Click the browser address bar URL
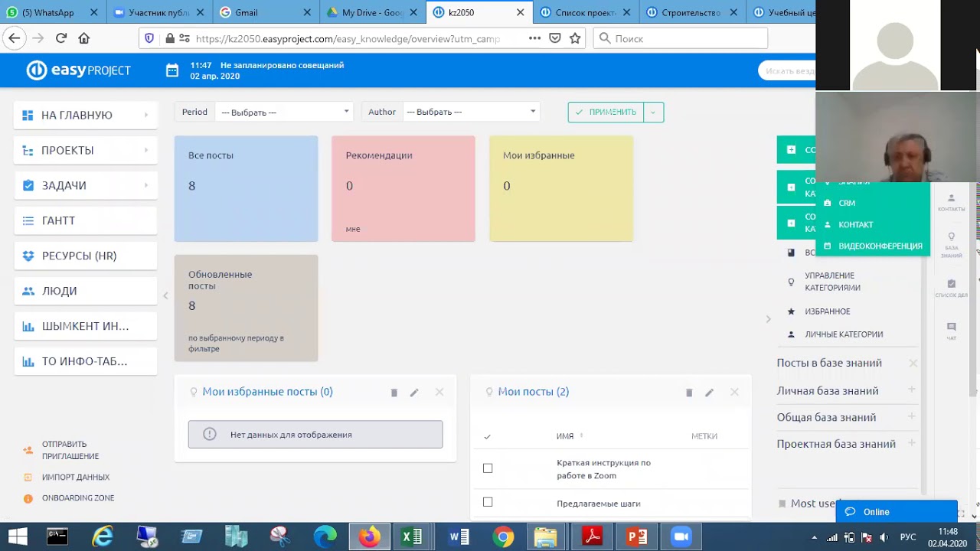The image size is (980, 551). point(348,38)
